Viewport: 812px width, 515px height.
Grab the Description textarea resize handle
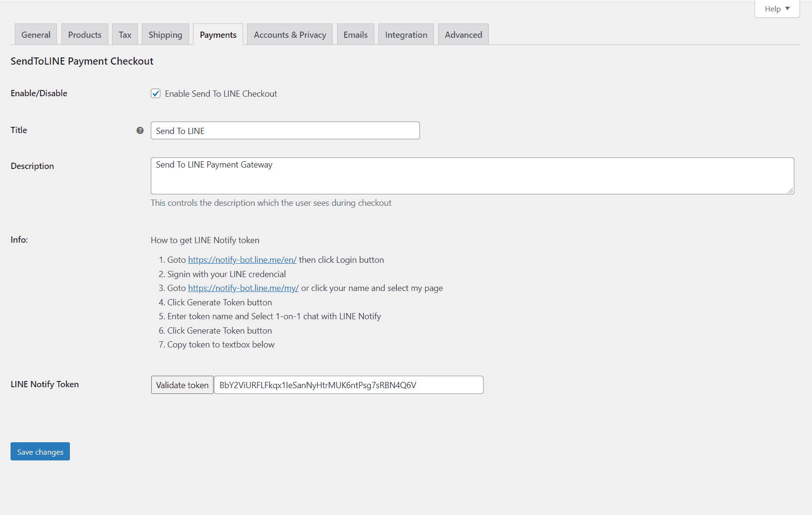[x=790, y=190]
